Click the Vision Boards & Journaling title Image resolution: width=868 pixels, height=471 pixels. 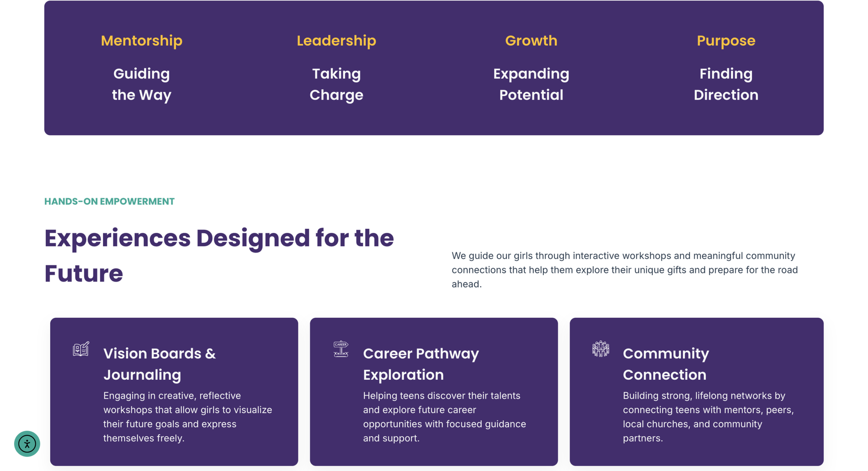[x=160, y=364]
